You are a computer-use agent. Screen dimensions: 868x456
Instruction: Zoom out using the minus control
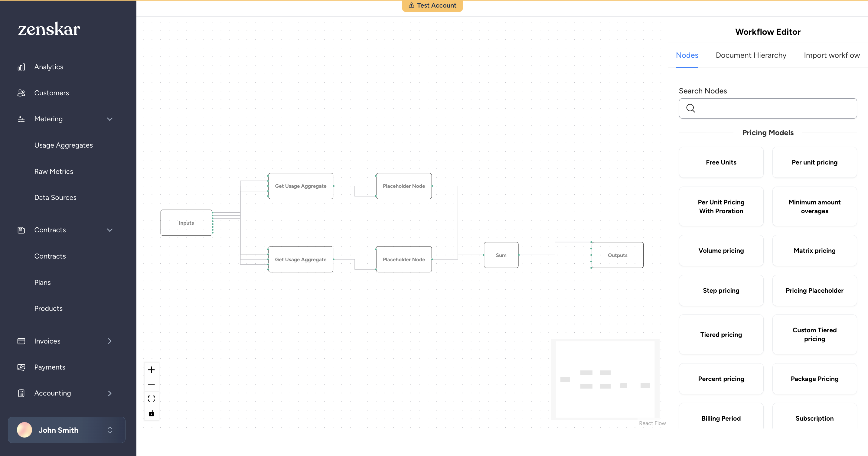click(x=151, y=384)
